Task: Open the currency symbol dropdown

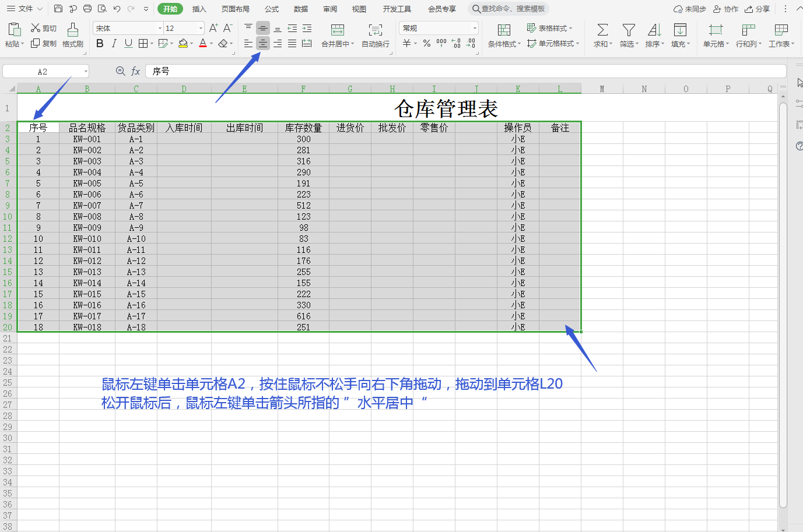Action: 415,44
